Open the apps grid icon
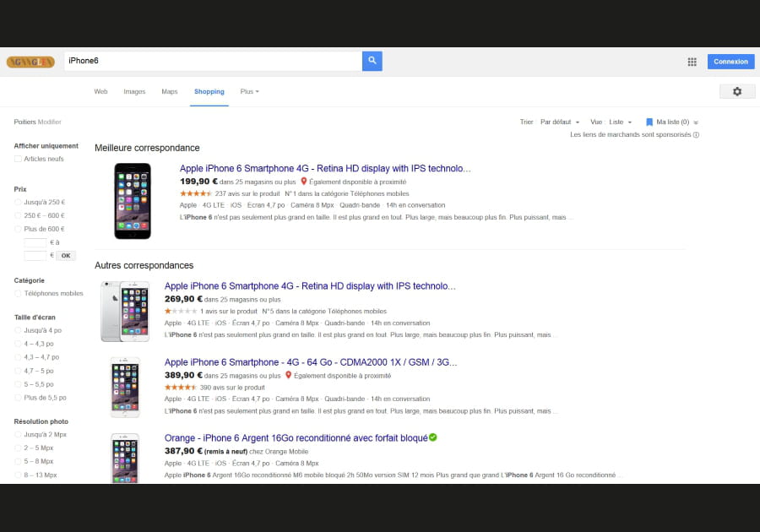The image size is (760, 532). tap(692, 62)
